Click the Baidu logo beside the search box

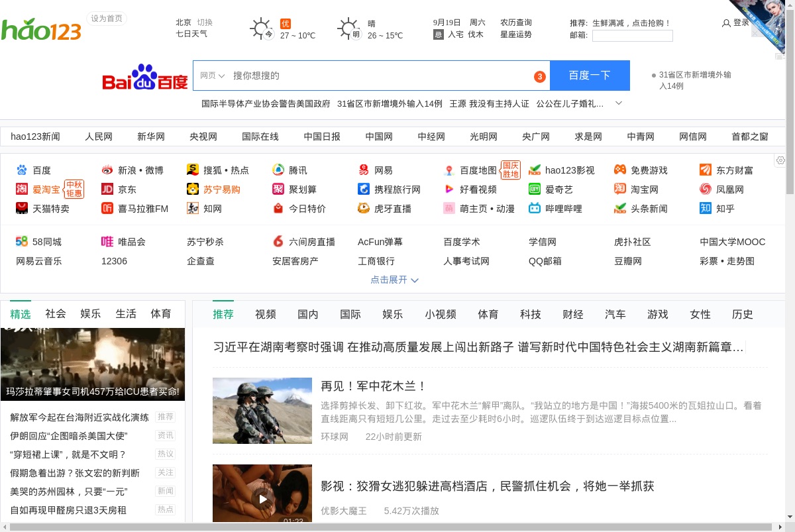point(145,77)
